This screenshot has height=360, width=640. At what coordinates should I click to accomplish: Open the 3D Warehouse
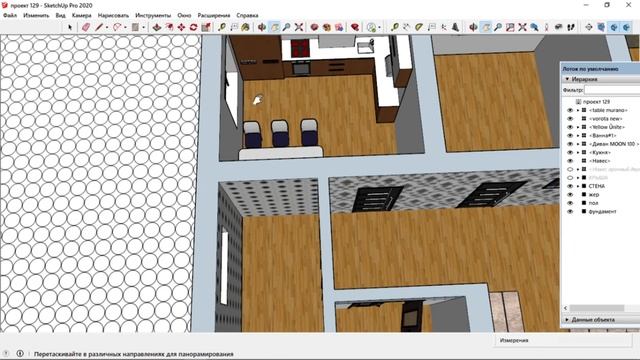point(314,27)
